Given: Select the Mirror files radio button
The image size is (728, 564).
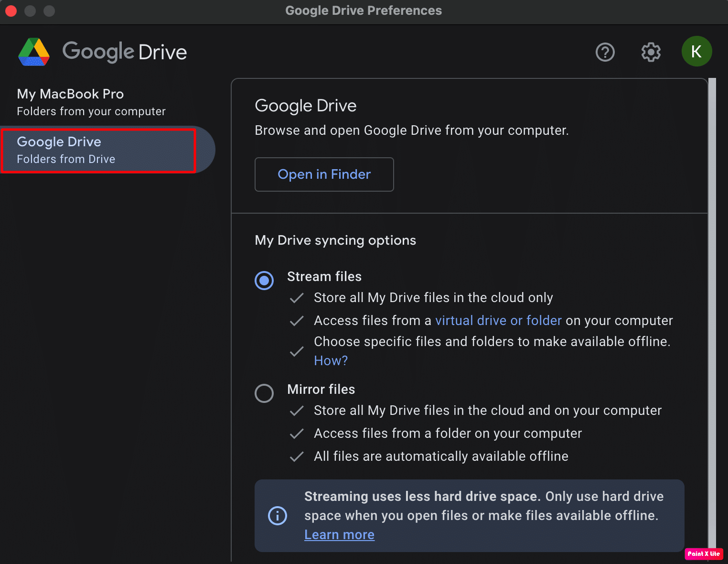Looking at the screenshot, I should point(264,393).
